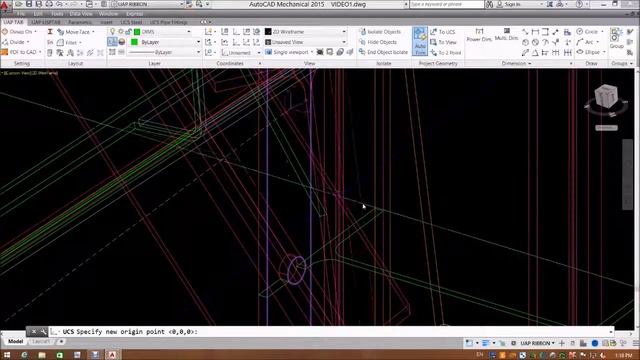This screenshot has width=640, height=360.
Task: Select the Arc draw tool
Action: 585,42
